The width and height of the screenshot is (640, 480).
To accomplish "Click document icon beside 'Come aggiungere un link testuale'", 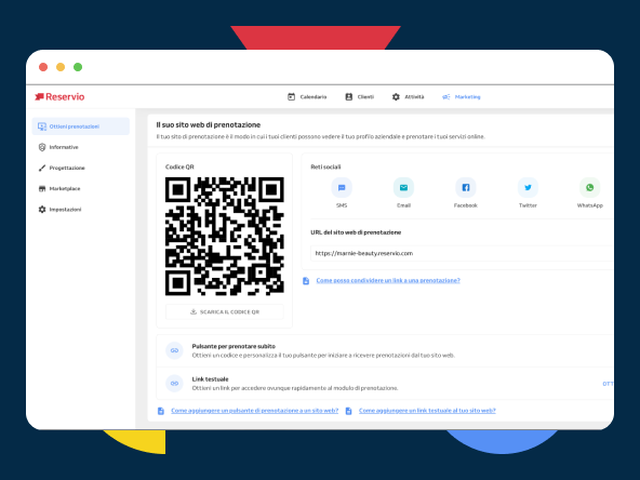I will pos(349,411).
